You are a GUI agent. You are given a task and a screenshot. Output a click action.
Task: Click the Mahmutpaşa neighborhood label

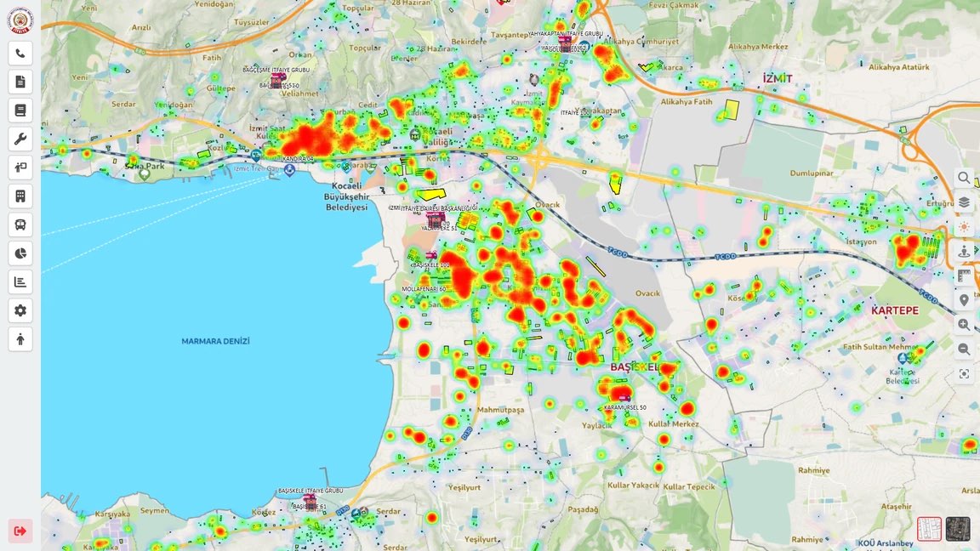[x=500, y=410]
